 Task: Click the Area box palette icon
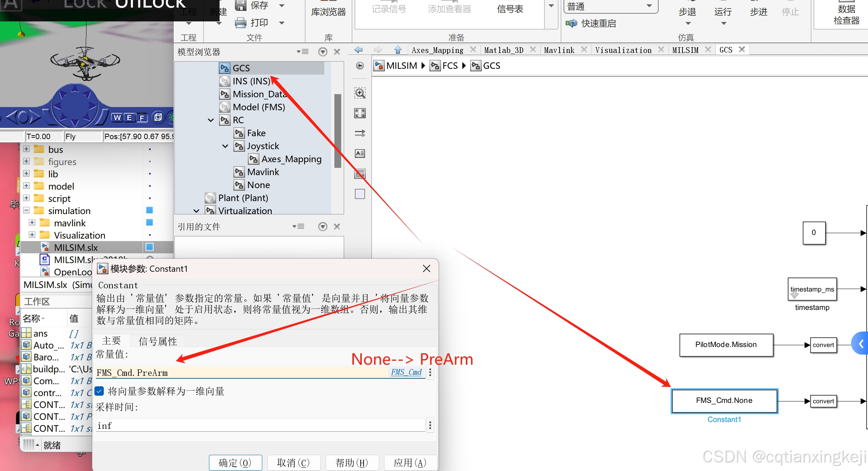360,194
